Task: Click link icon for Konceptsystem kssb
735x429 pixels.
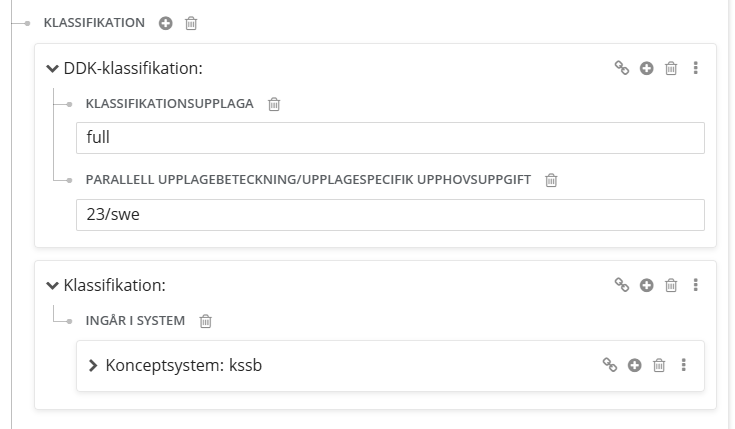Action: pos(609,365)
